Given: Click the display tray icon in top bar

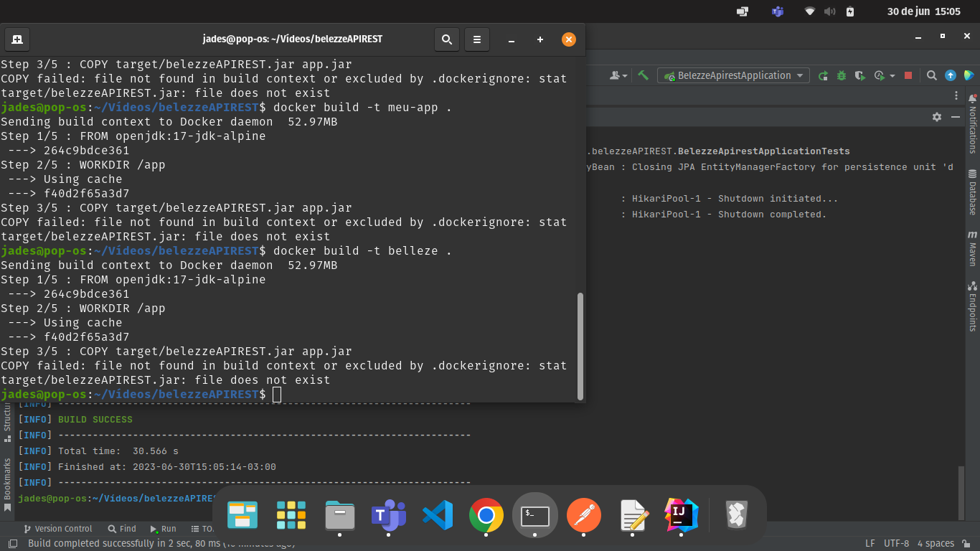Looking at the screenshot, I should [x=743, y=11].
